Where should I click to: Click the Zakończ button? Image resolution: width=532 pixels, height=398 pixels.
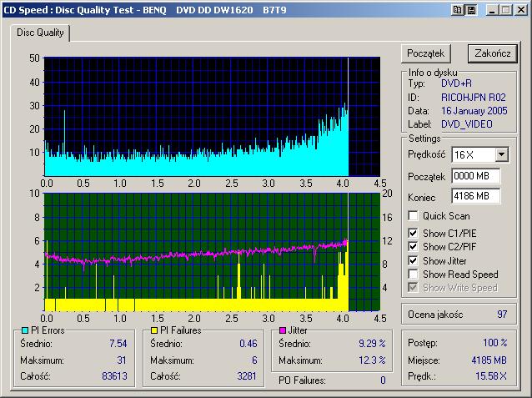coord(493,53)
